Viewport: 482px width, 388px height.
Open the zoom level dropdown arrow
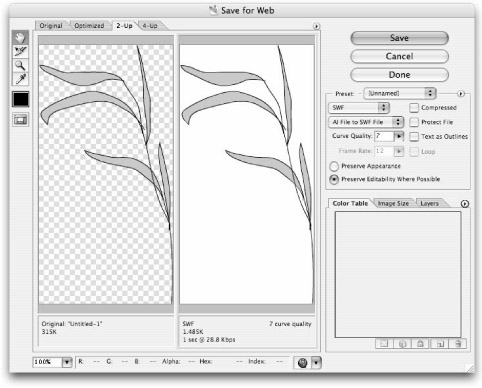pos(67,362)
